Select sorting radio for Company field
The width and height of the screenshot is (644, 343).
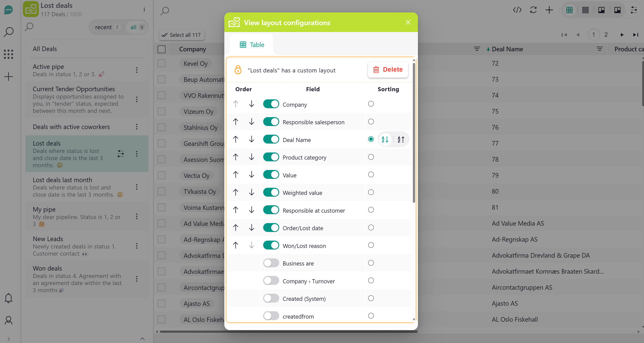click(371, 104)
